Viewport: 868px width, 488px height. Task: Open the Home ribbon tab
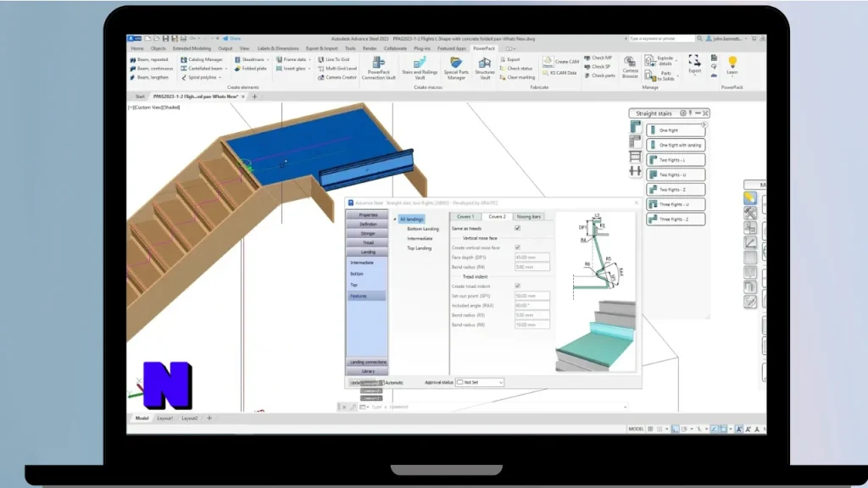point(136,48)
